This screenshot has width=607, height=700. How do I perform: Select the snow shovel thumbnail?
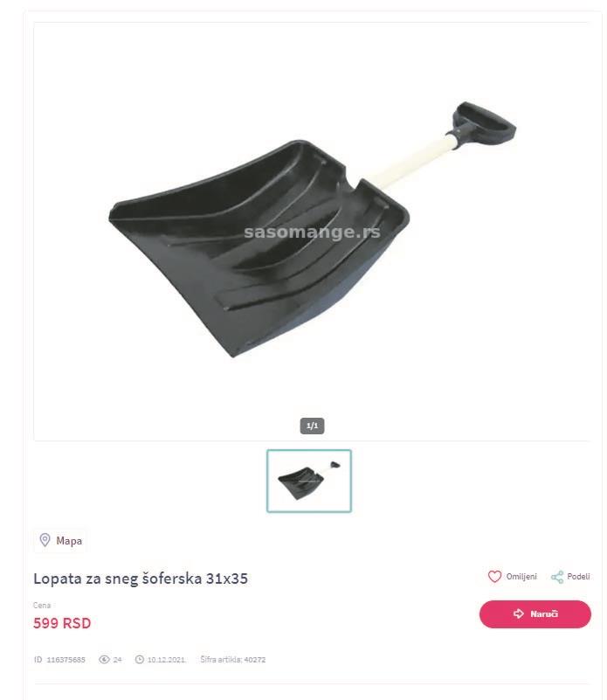[x=309, y=481]
